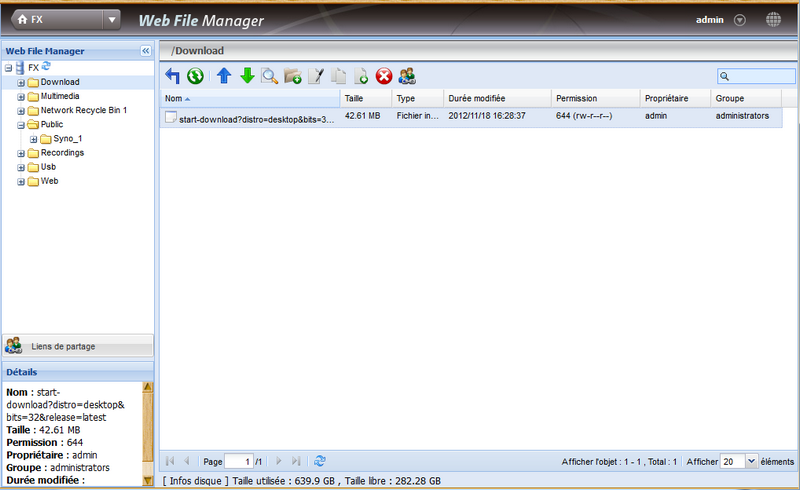Open the Afficher items-per-page dropdown
Viewport: 800px width, 490px height.
(x=751, y=461)
